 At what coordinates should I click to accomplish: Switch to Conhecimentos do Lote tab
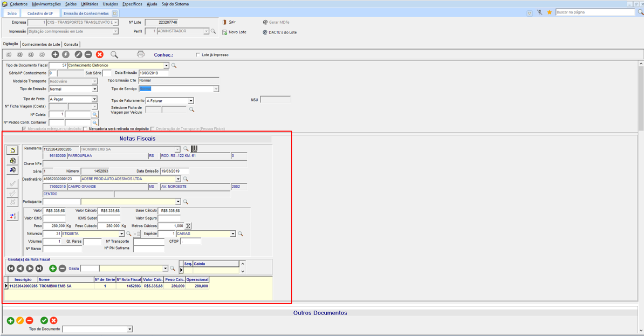coord(41,44)
